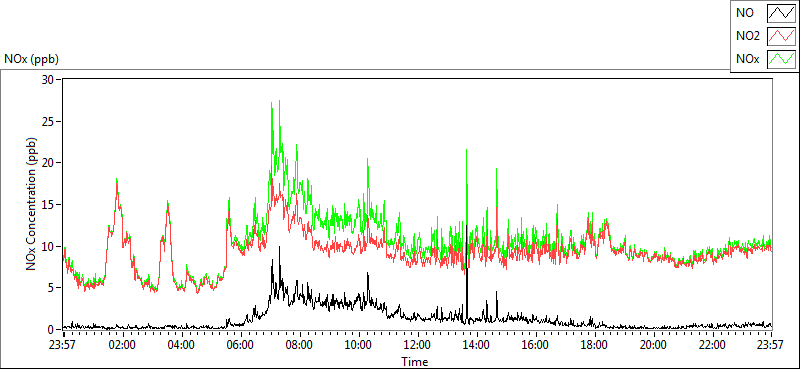Image resolution: width=800 pixels, height=369 pixels.
Task: Click the 02:00 time axis label
Action: 122,344
